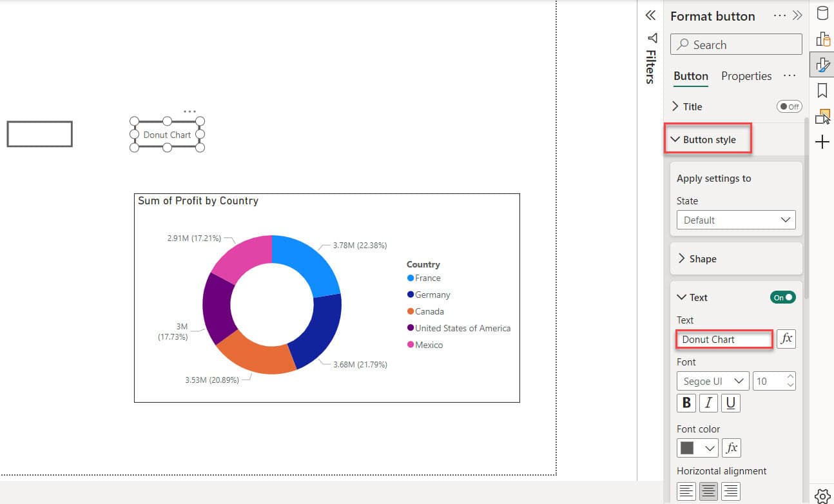Click the Canada legend entry
The image size is (834, 504).
426,312
